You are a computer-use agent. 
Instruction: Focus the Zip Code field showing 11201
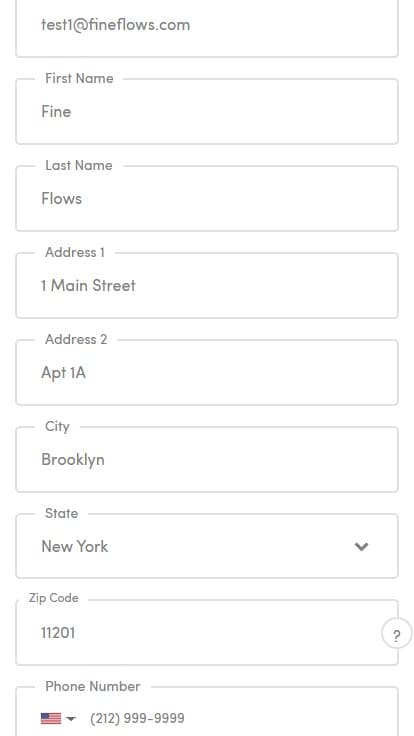[207, 633]
